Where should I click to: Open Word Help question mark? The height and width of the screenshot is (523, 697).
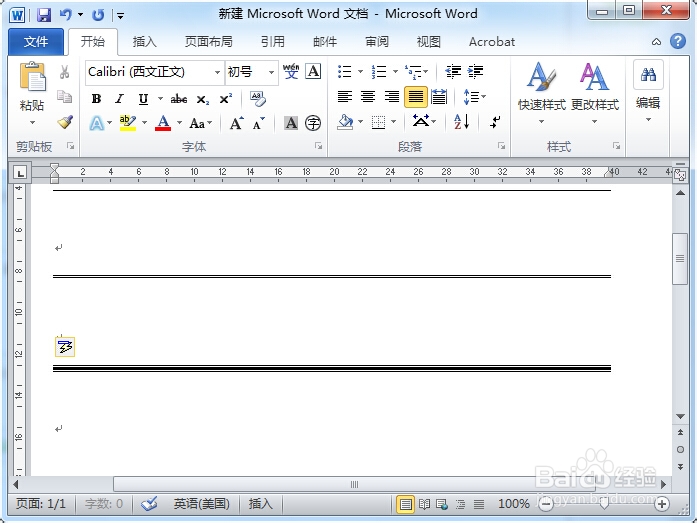[678, 41]
